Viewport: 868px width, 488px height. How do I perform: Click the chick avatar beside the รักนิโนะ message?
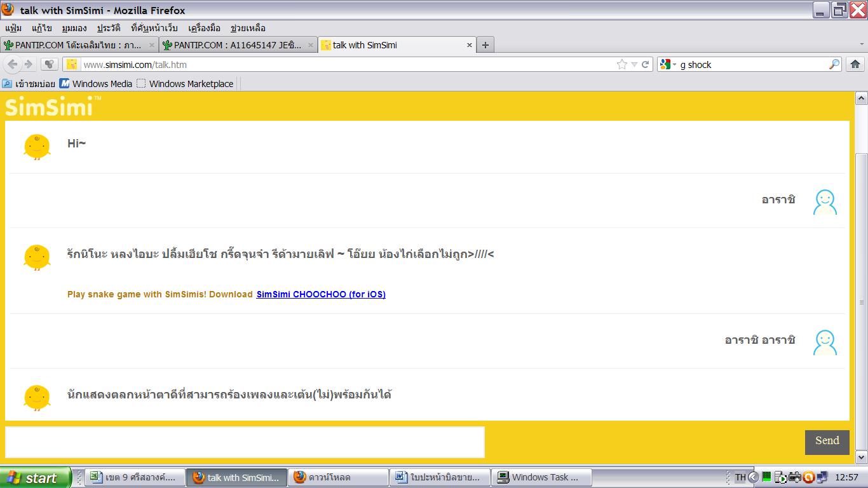click(37, 257)
